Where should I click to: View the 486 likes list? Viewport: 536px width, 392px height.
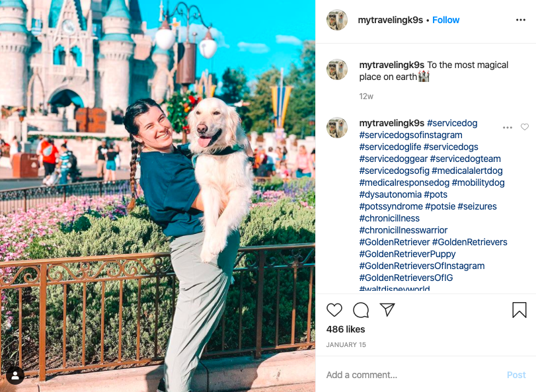[x=345, y=329]
